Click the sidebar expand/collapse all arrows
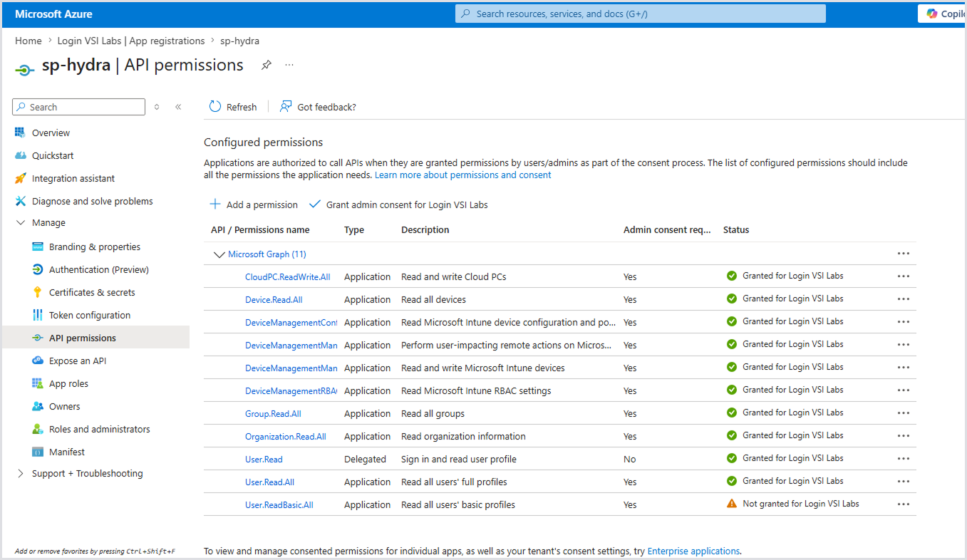The image size is (967, 560). point(157,107)
